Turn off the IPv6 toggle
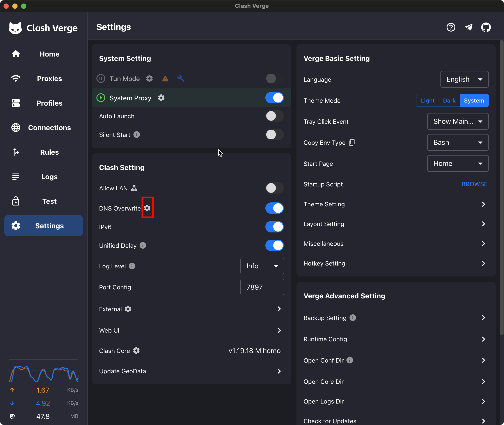The image size is (504, 425). point(274,227)
